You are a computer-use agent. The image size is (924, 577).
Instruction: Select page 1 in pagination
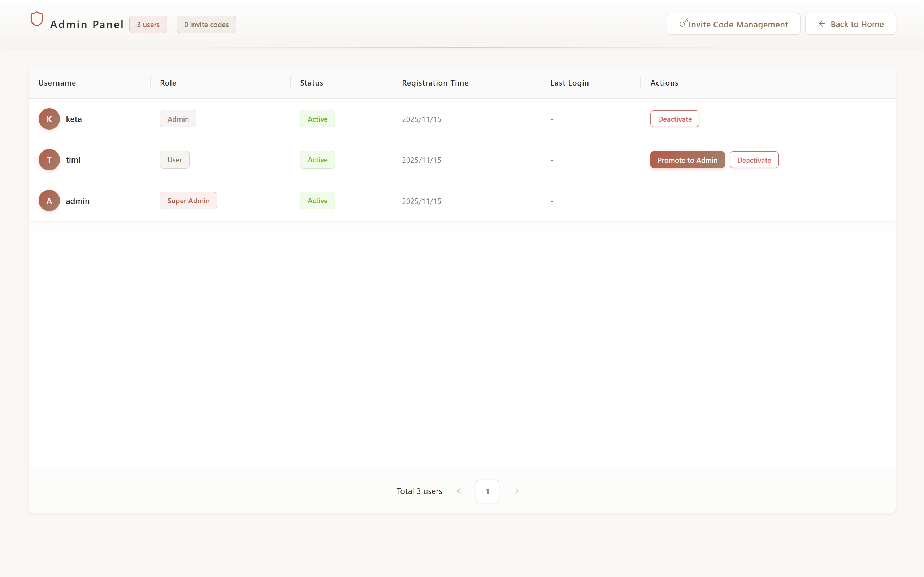point(487,491)
